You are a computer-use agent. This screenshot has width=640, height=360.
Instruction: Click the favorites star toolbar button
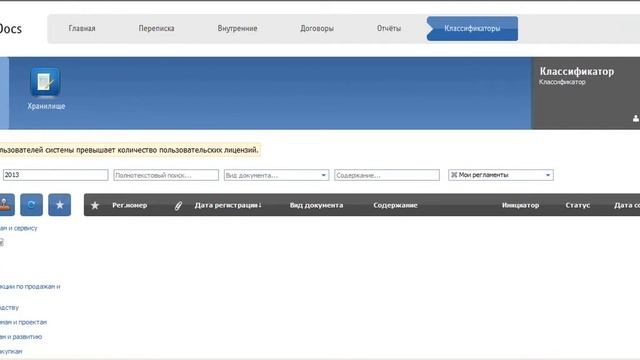(60, 205)
